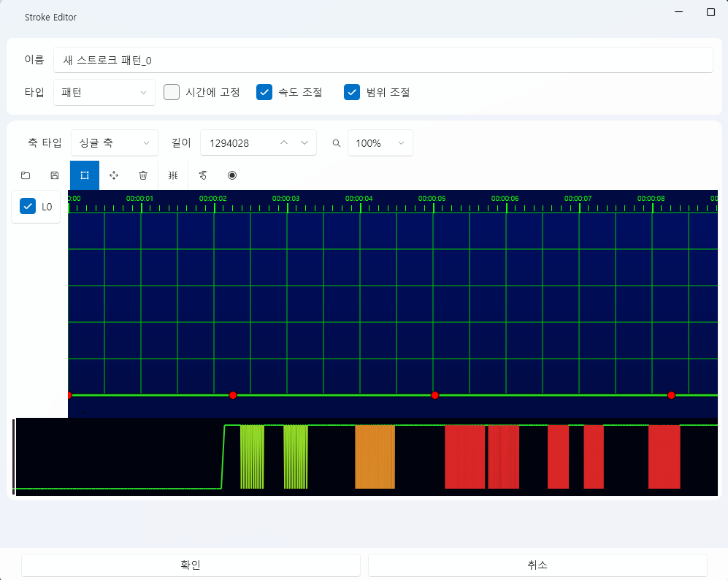Image resolution: width=728 pixels, height=580 pixels.
Task: Click the save floppy disk icon
Action: click(55, 175)
